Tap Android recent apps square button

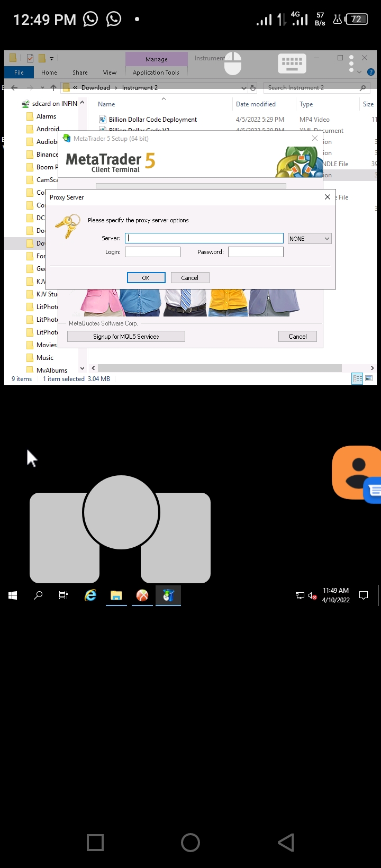[95, 843]
